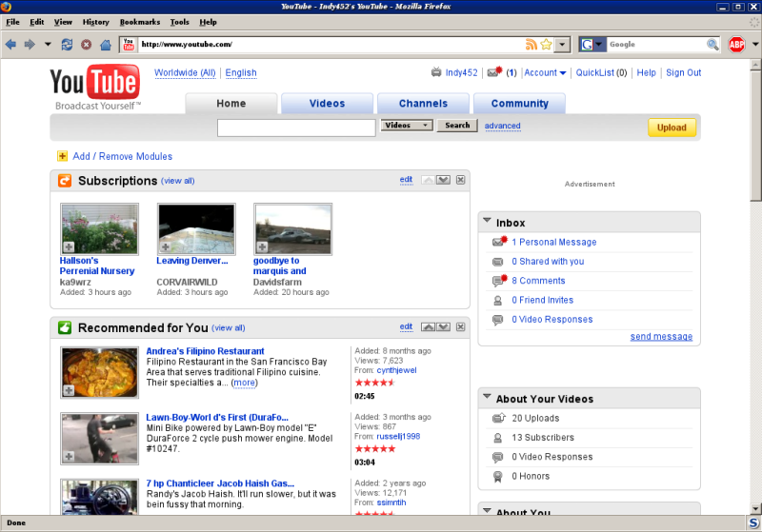
Task: Click the scrollbar down arrow
Action: tap(755, 509)
